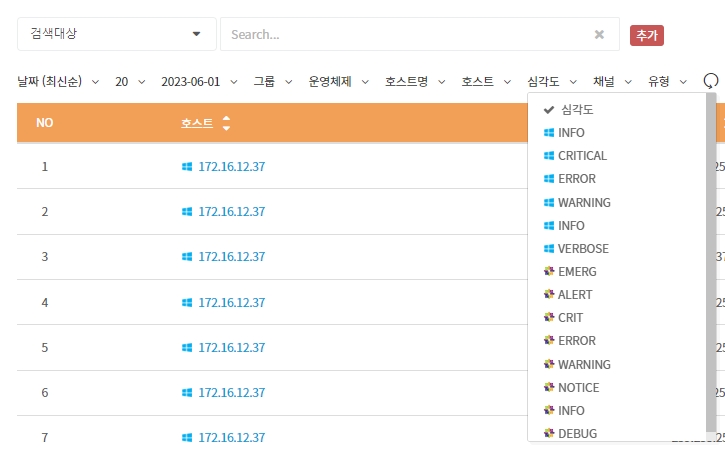The width and height of the screenshot is (725, 449).
Task: Open the 검색대상 combo box
Action: tap(116, 34)
